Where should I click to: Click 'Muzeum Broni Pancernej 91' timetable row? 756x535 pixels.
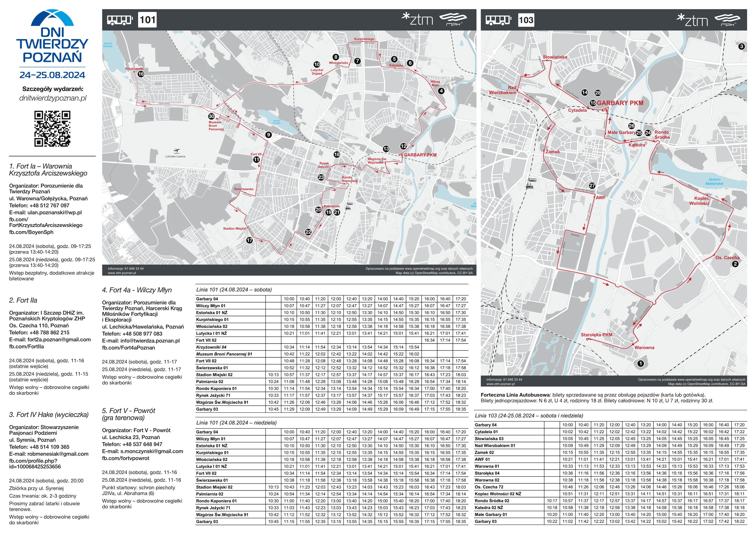pyautogui.click(x=332, y=354)
